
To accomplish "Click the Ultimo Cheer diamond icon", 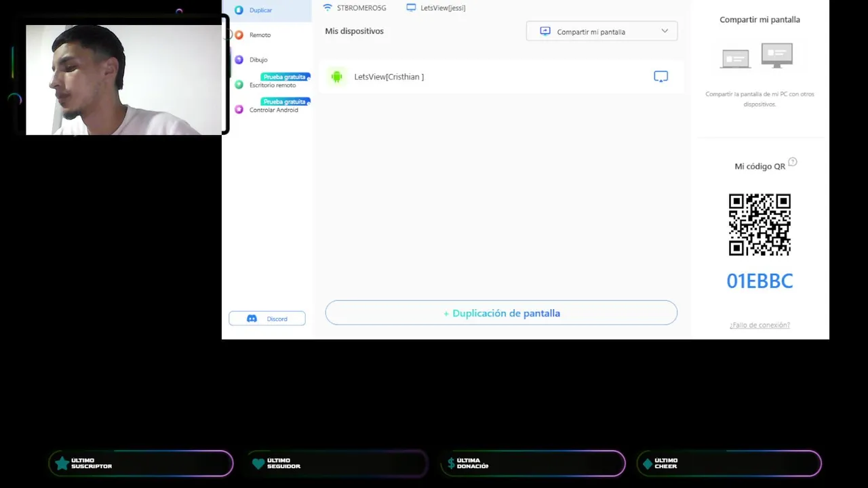I will (648, 464).
